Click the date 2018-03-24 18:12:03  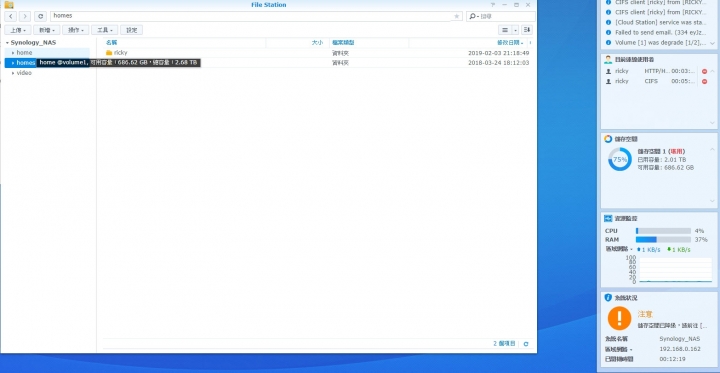pyautogui.click(x=499, y=63)
